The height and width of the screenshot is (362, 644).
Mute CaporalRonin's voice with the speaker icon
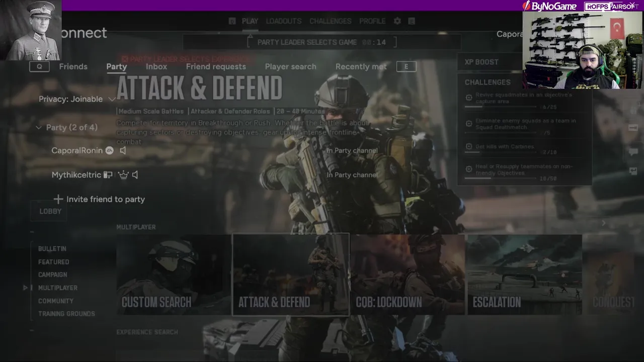(123, 150)
